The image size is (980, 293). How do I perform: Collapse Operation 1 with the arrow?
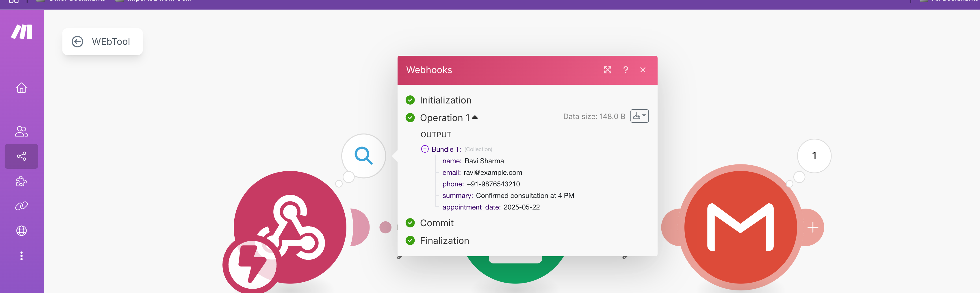tap(475, 117)
